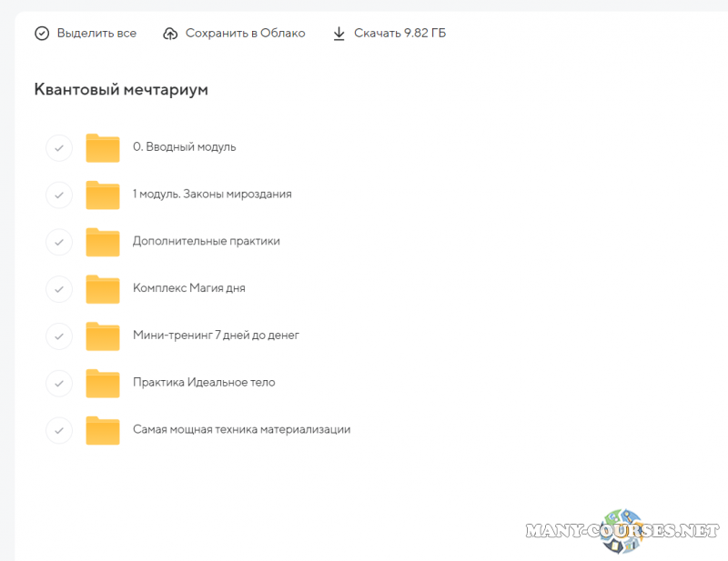Click the folder icon for 0. Вводный модуль
The height and width of the screenshot is (561, 728).
coord(103,147)
